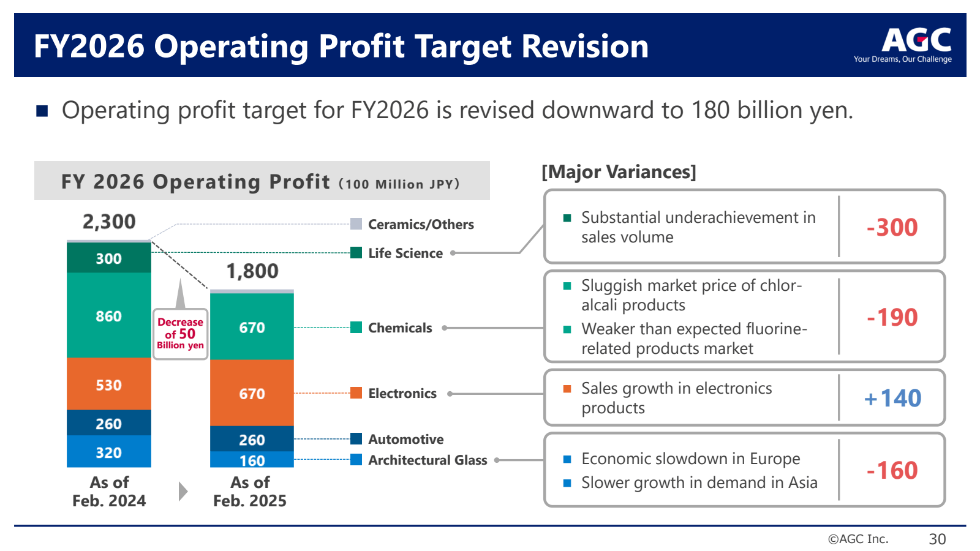The image size is (980, 551).
Task: Click the 'As of Feb. 2024' axis label
Action: tap(109, 492)
